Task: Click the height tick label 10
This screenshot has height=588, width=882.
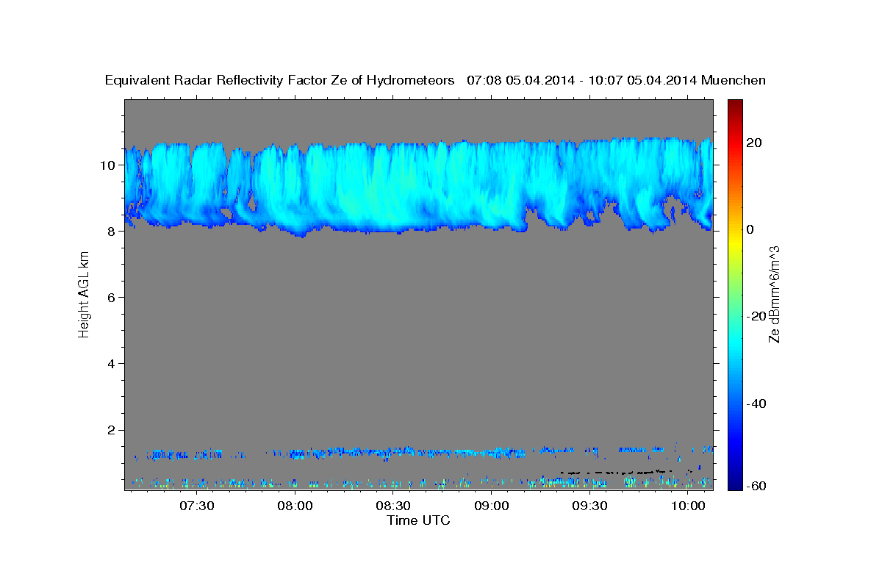Action: point(108,165)
